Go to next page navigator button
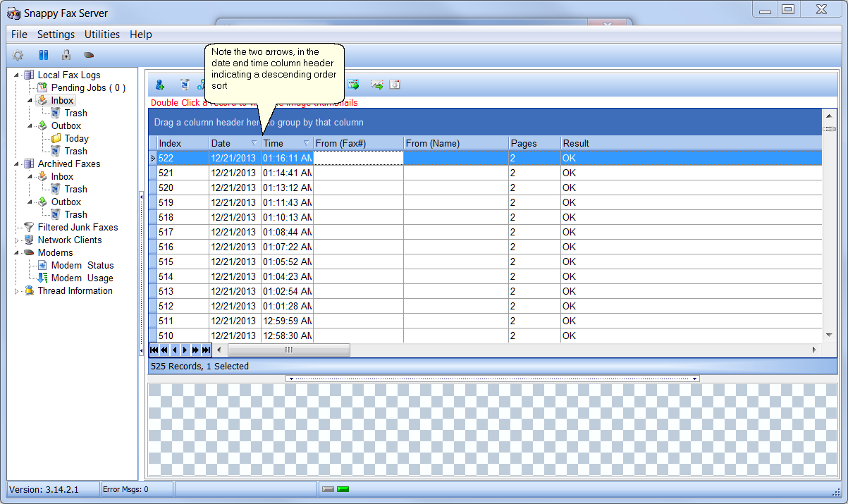Screen dimensions: 848x504 [196, 350]
